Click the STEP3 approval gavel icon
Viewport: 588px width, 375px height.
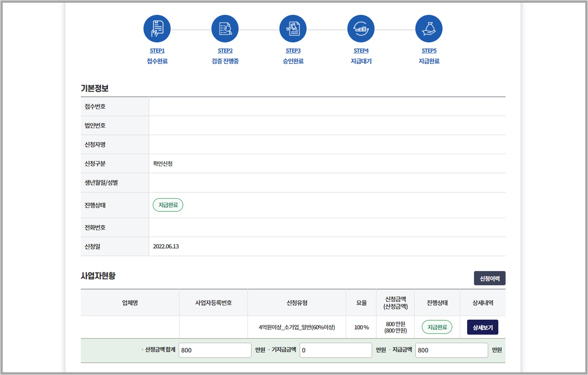(x=293, y=29)
